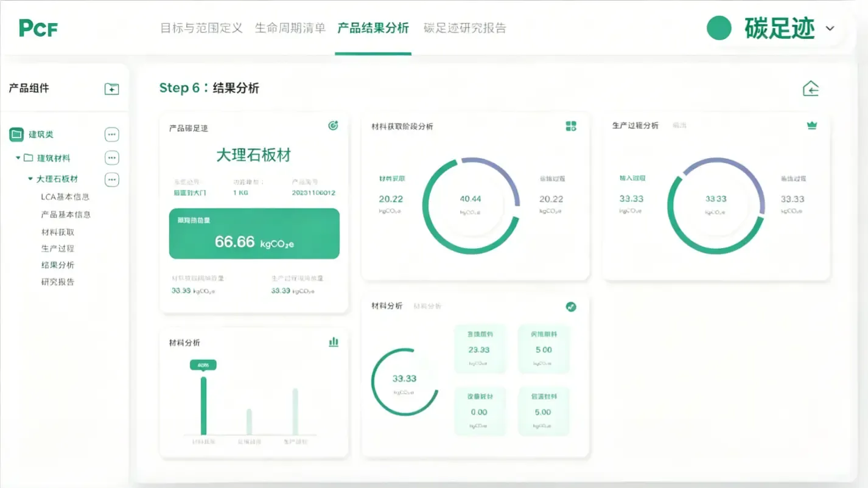Image resolution: width=868 pixels, height=488 pixels.
Task: Click the PCF logo in the top left
Action: [37, 28]
